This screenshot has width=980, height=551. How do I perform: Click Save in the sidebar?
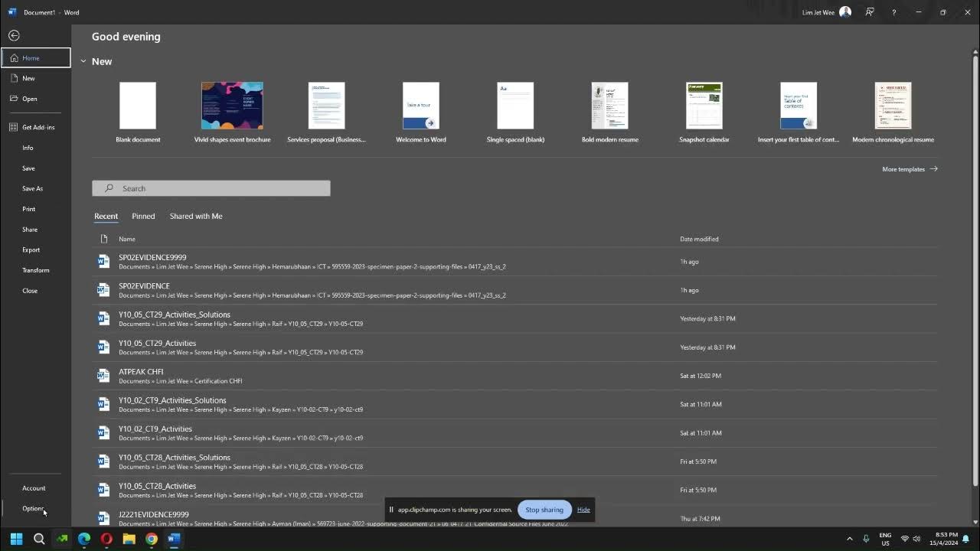[36, 168]
